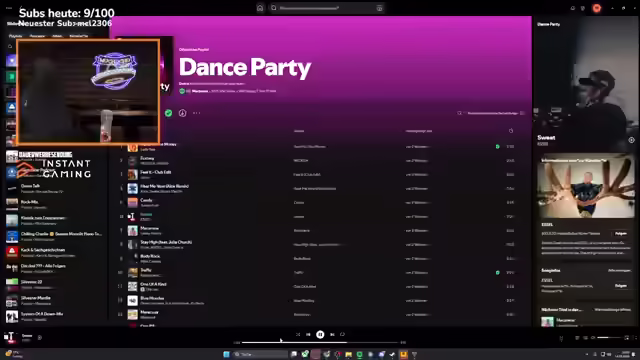Image resolution: width=640 pixels, height=360 pixels.
Task: Mute the volume speaker icon
Action: coord(593,338)
